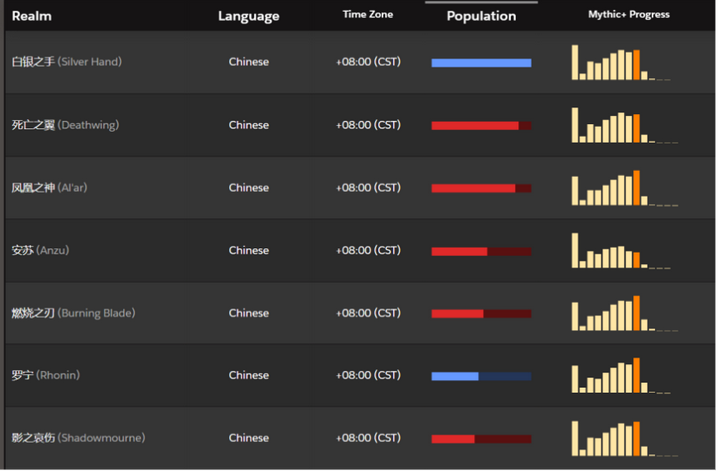720x471 pixels.
Task: Click Silver Hand's blue population bar
Action: tap(481, 63)
